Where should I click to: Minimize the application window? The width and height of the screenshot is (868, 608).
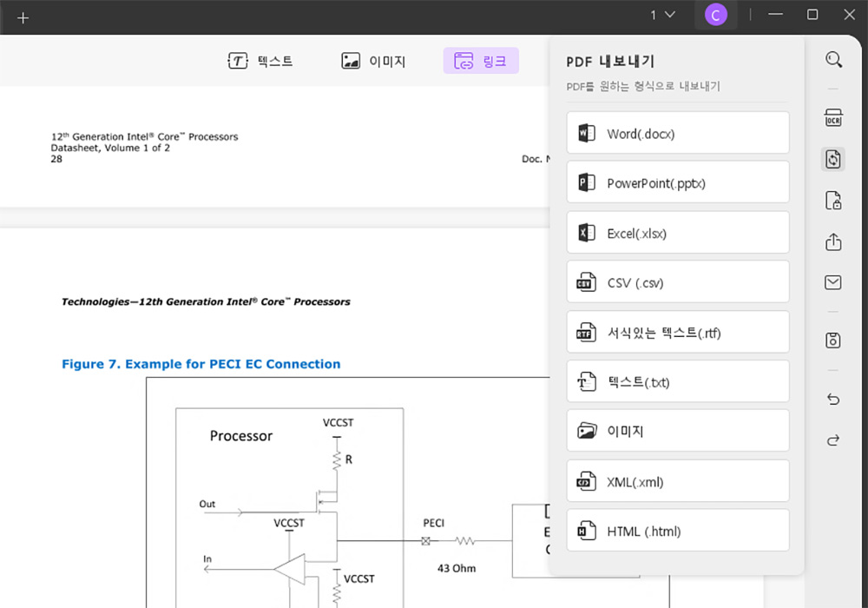[x=775, y=15]
